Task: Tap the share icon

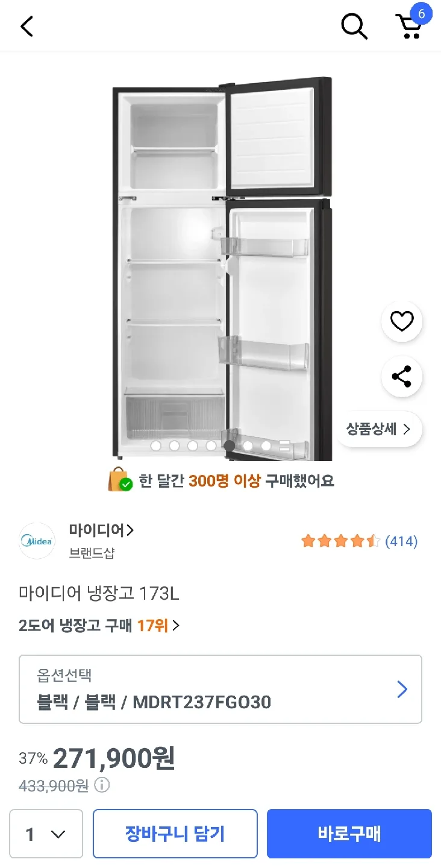Action: (x=402, y=377)
